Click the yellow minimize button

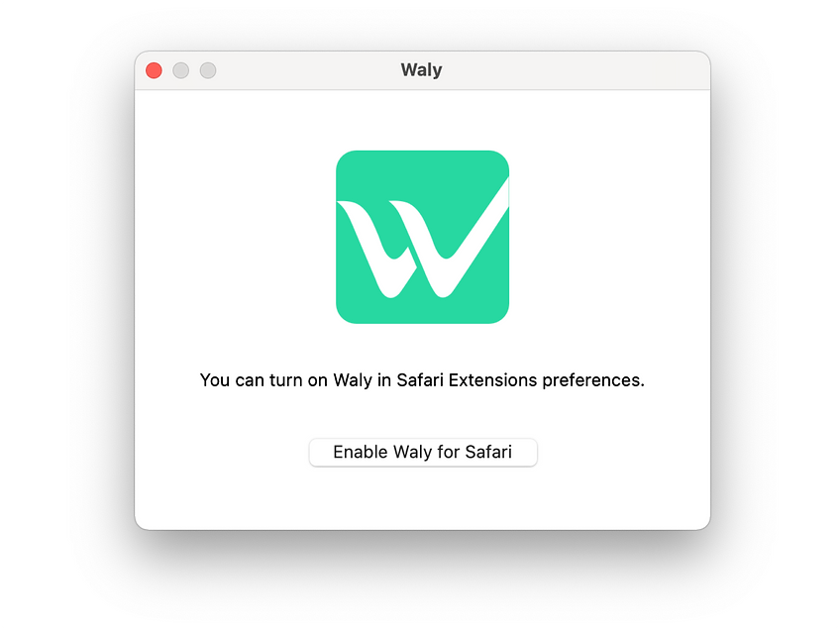pyautogui.click(x=180, y=70)
